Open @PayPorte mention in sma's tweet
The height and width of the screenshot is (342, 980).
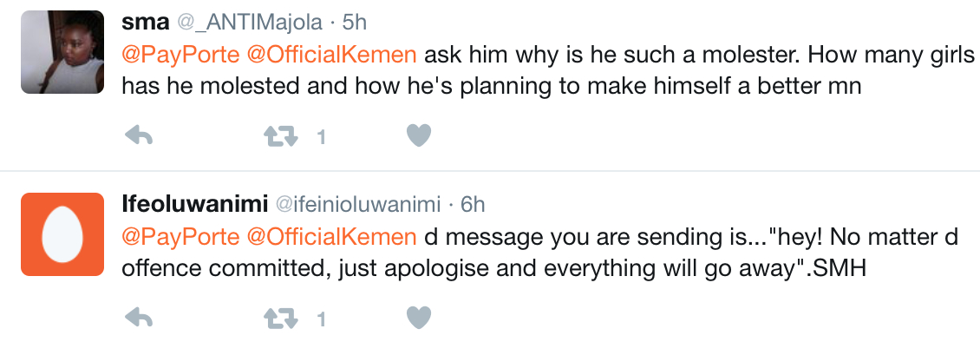tap(180, 55)
